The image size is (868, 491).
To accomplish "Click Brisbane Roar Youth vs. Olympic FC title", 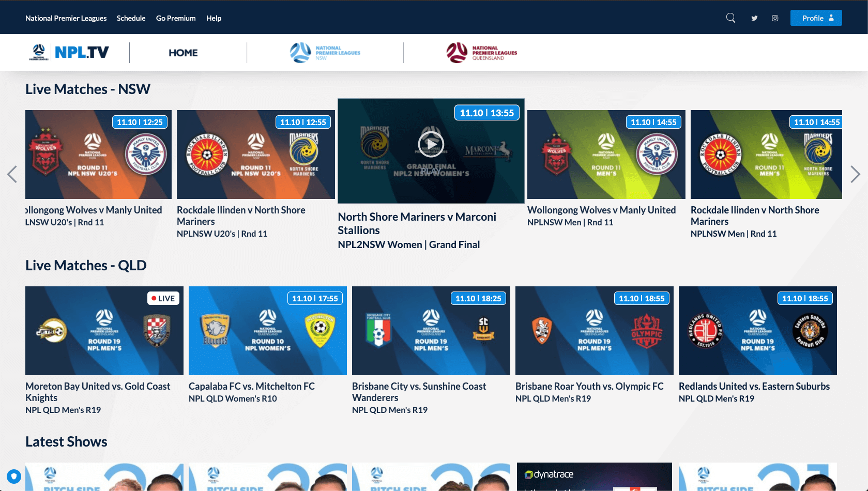I will coord(589,387).
